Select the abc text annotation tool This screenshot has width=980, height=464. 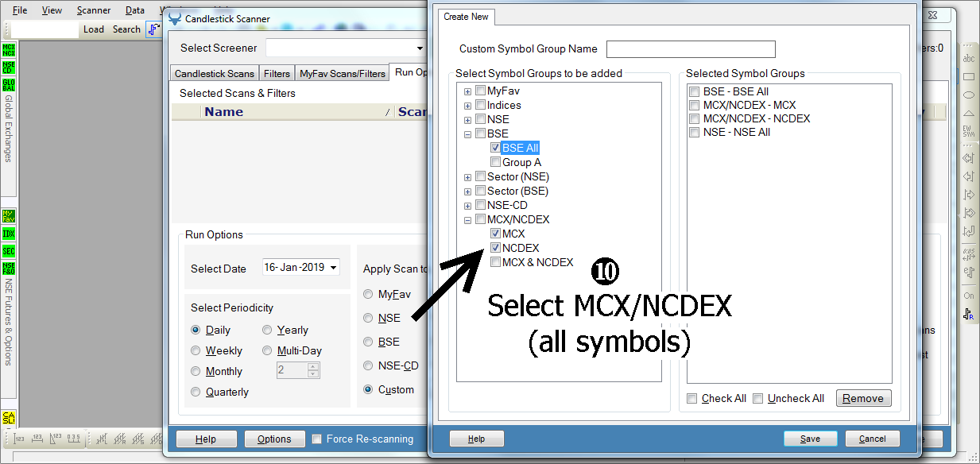point(969,59)
